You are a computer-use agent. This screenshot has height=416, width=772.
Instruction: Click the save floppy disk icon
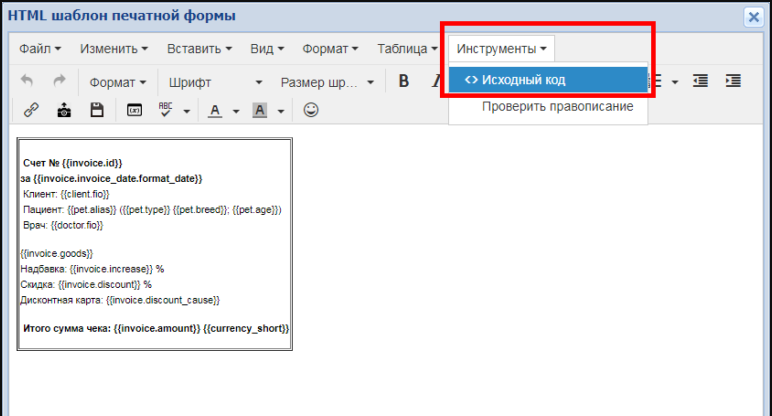97,110
